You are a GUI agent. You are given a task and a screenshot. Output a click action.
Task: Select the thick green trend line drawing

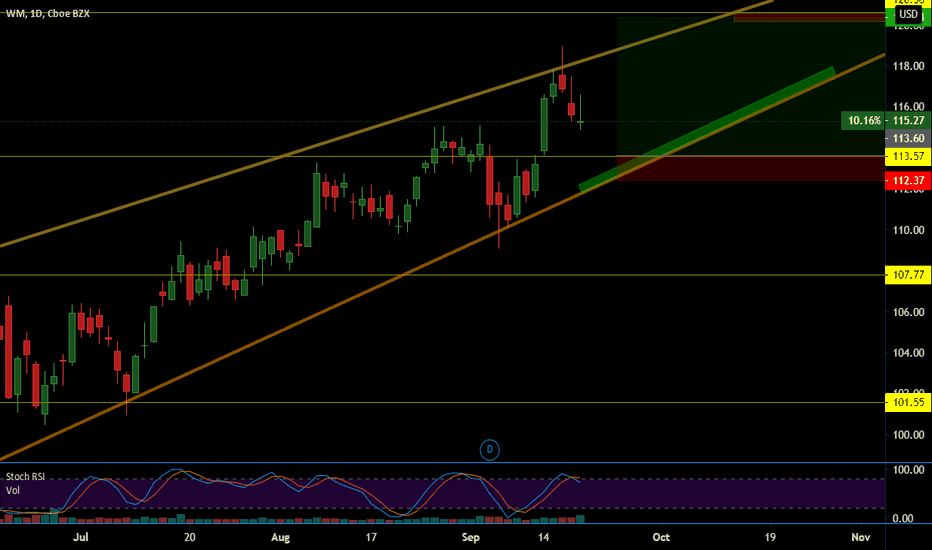click(707, 130)
